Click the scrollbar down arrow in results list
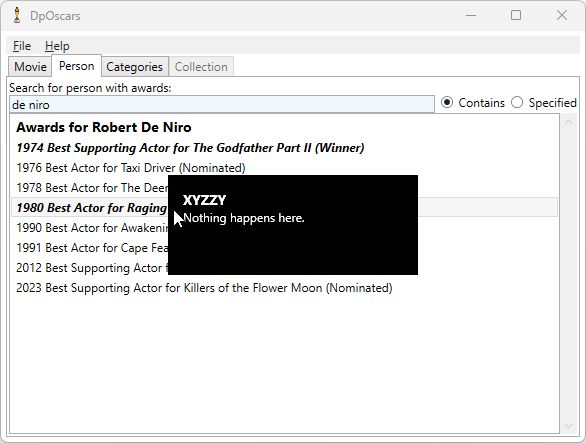The height and width of the screenshot is (443, 586). coord(568,427)
